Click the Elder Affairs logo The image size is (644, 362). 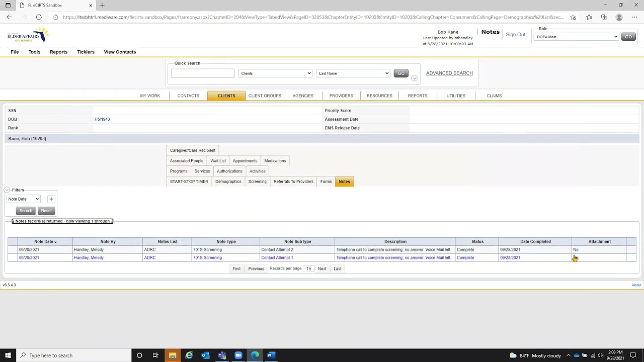tap(28, 36)
